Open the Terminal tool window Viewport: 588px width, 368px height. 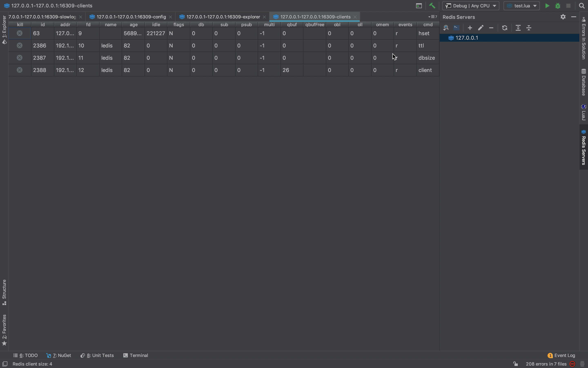point(136,355)
